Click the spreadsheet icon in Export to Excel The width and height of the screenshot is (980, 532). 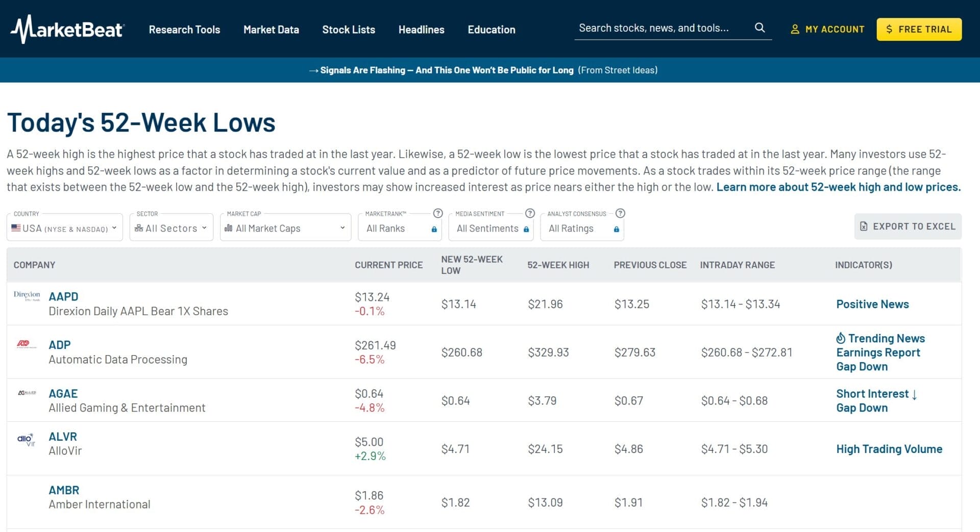click(864, 226)
